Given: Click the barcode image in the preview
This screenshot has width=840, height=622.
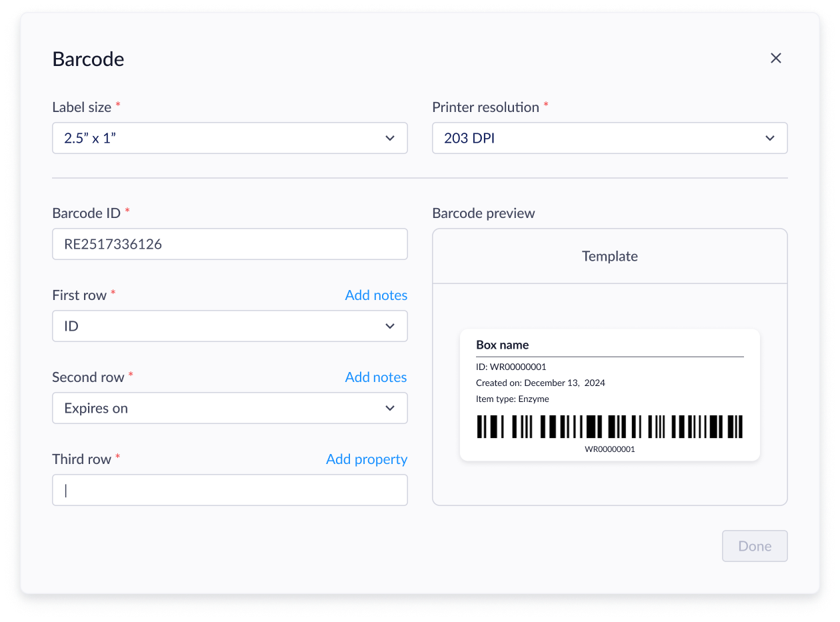Looking at the screenshot, I should click(x=609, y=427).
